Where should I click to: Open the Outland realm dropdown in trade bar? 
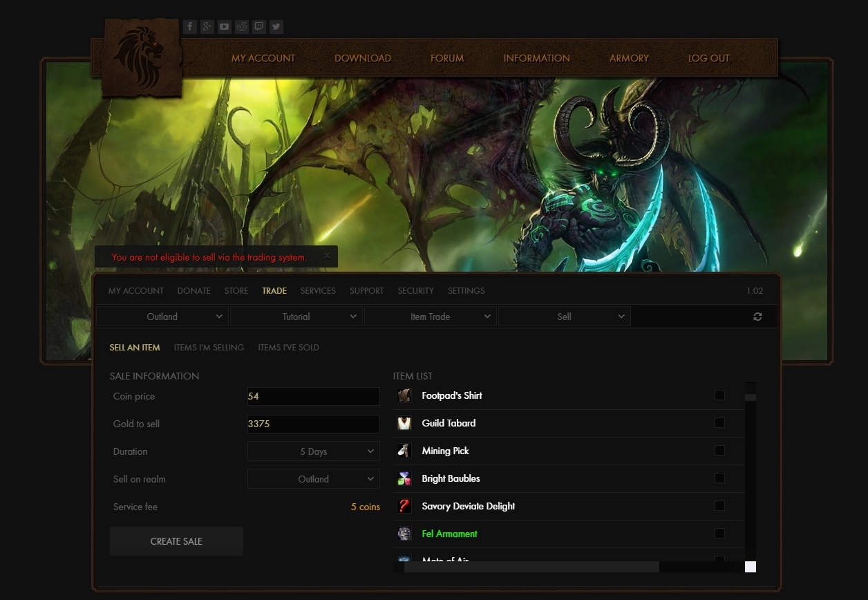[162, 317]
